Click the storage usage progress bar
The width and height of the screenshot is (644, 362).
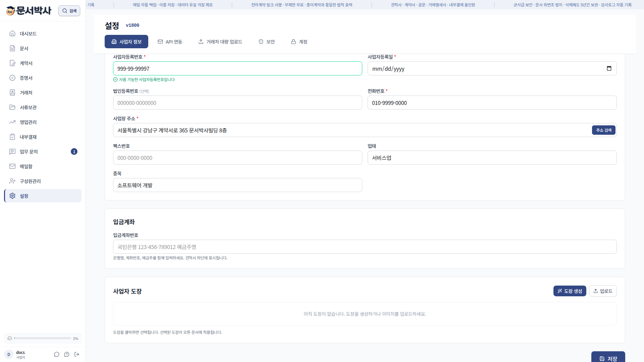pyautogui.click(x=43, y=338)
